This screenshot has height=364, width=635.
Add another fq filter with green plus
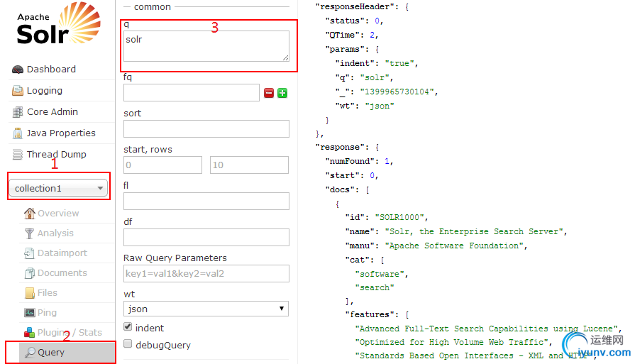point(282,93)
